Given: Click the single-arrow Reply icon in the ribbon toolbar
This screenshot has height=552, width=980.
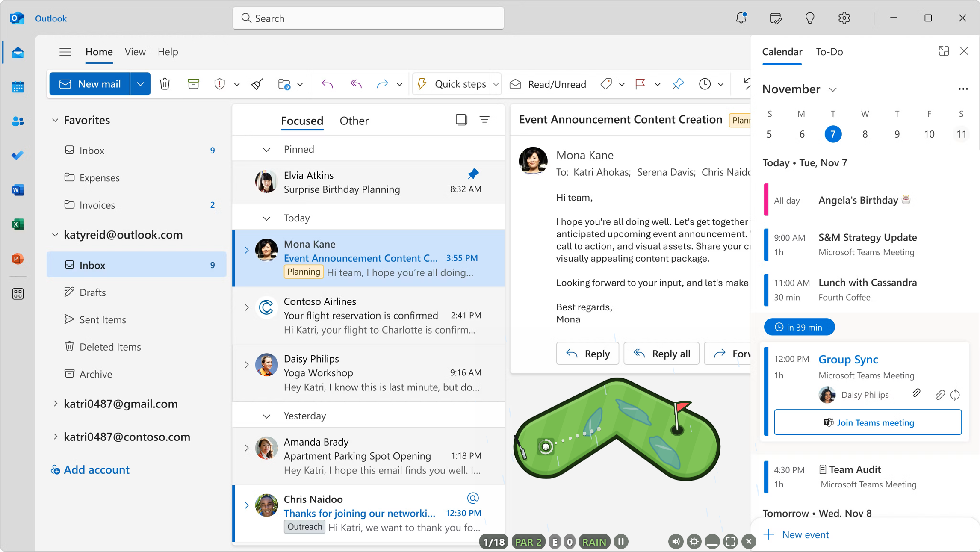Looking at the screenshot, I should [x=327, y=84].
